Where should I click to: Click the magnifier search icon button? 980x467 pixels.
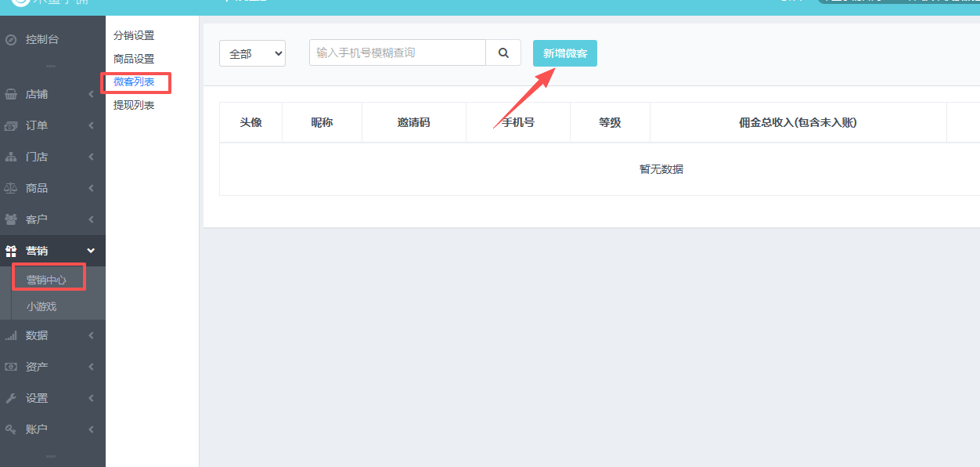pos(503,53)
